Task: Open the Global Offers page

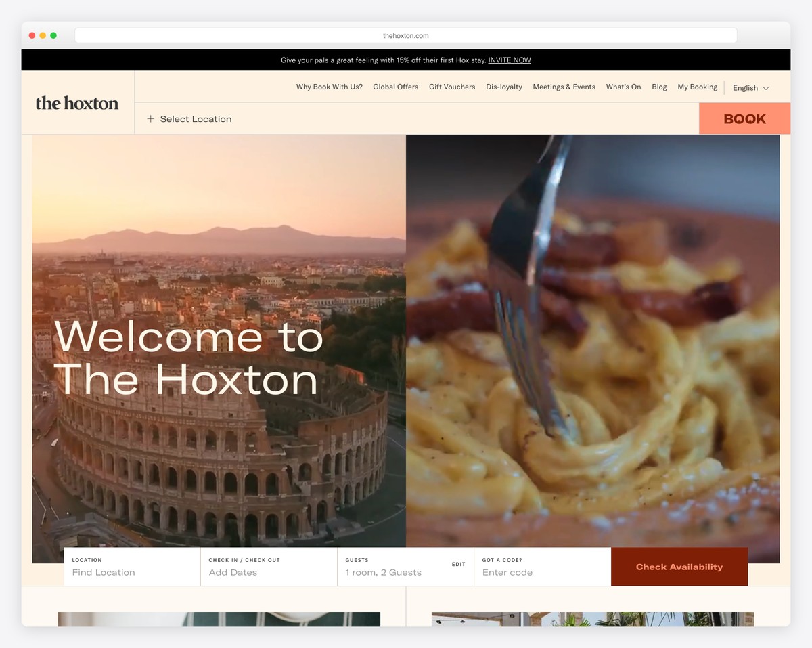Action: [x=395, y=87]
